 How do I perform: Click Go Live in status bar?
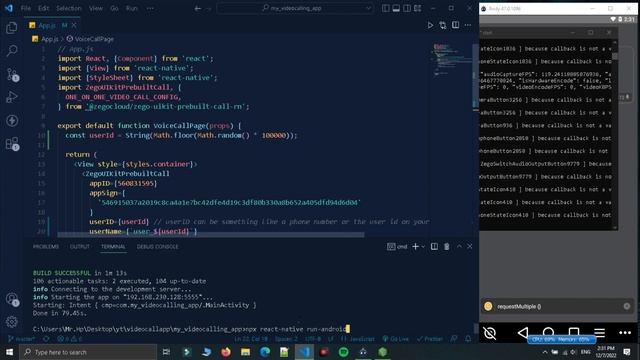click(396, 339)
